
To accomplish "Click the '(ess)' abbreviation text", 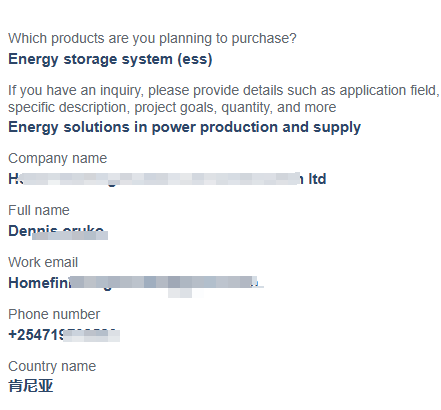I will tap(195, 59).
